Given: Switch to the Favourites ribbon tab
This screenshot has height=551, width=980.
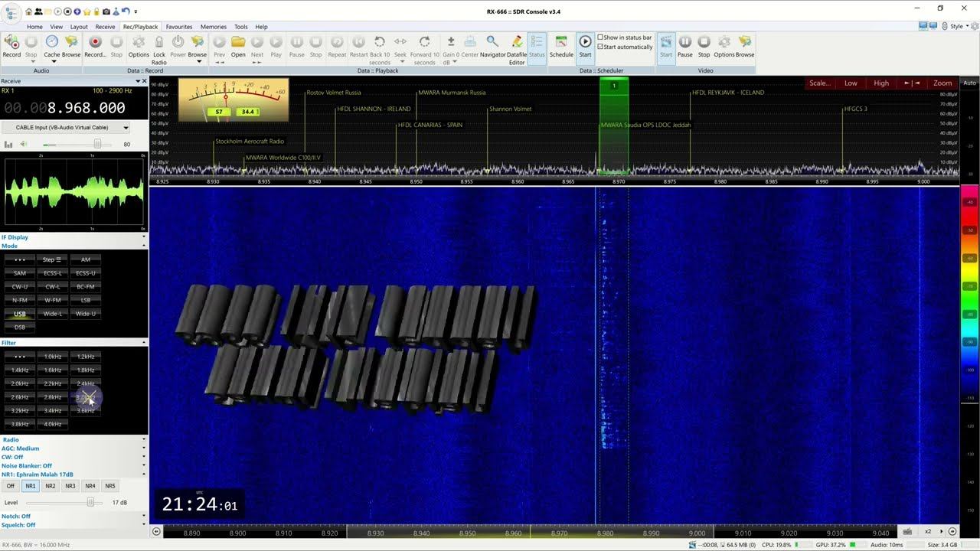Looking at the screenshot, I should click(x=179, y=27).
